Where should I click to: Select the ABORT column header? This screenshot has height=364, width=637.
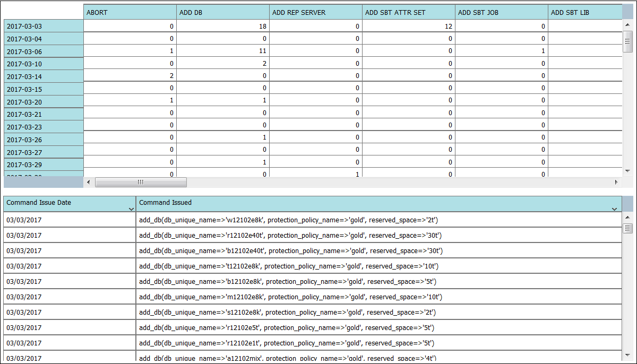pos(130,12)
